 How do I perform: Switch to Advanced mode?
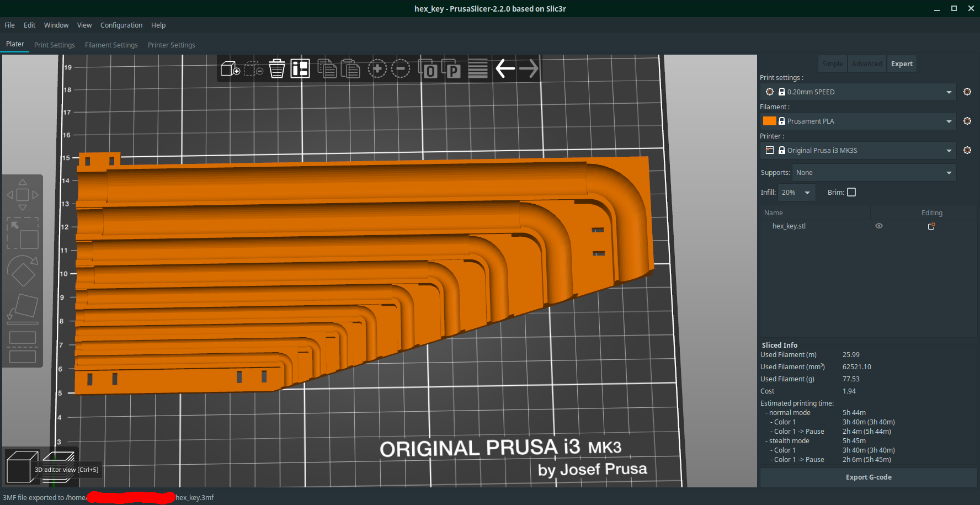pos(867,64)
